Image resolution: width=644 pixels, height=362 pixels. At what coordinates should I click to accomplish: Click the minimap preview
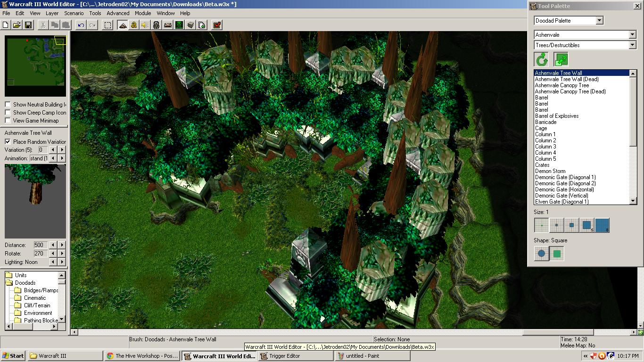click(36, 66)
